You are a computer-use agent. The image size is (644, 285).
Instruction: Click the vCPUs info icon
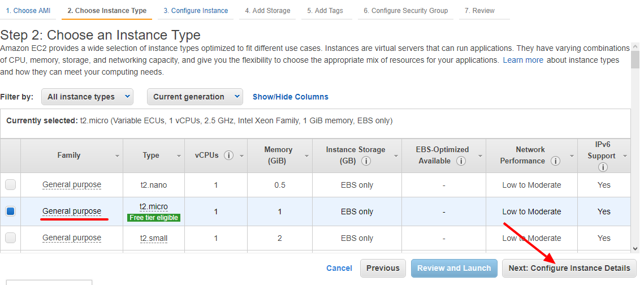[x=229, y=156]
